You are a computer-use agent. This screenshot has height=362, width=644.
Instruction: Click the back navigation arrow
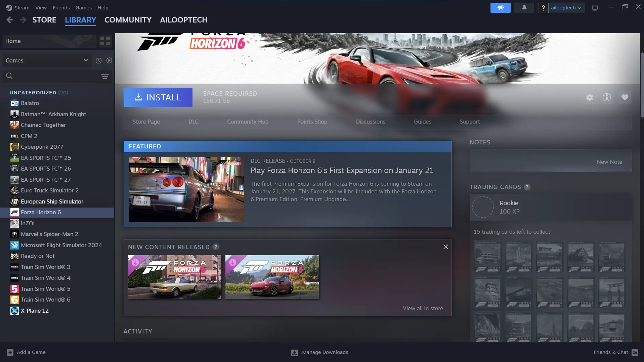[10, 20]
